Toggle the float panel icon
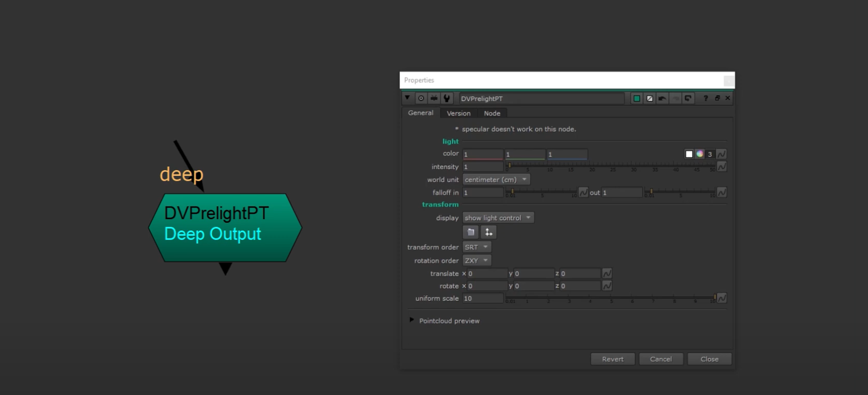Viewport: 868px width, 395px height. (x=717, y=98)
